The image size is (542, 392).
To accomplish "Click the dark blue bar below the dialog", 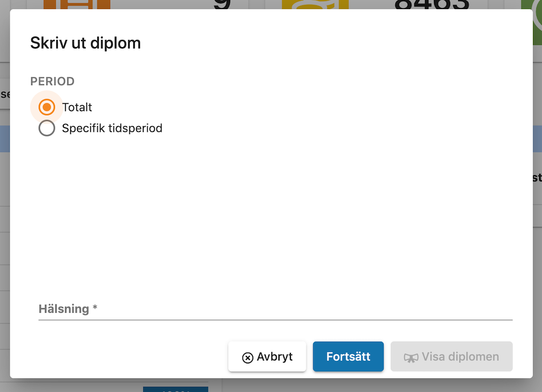I will pyautogui.click(x=176, y=389).
